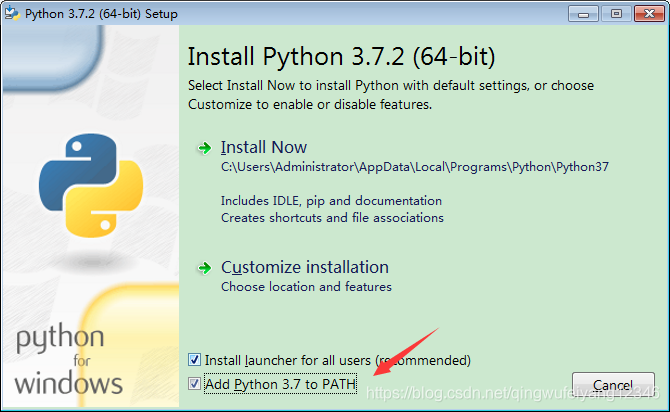670x412 pixels.
Task: Close the Python Setup window
Action: tap(649, 14)
